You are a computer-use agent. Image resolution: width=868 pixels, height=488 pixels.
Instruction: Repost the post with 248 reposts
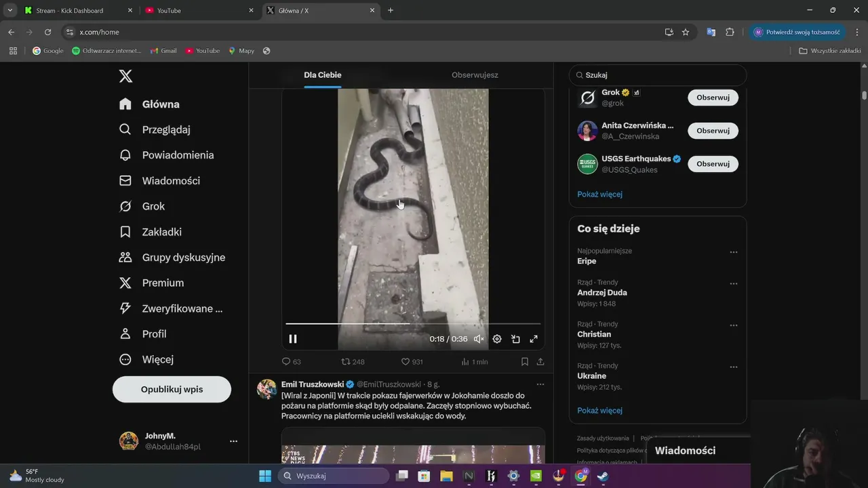353,362
